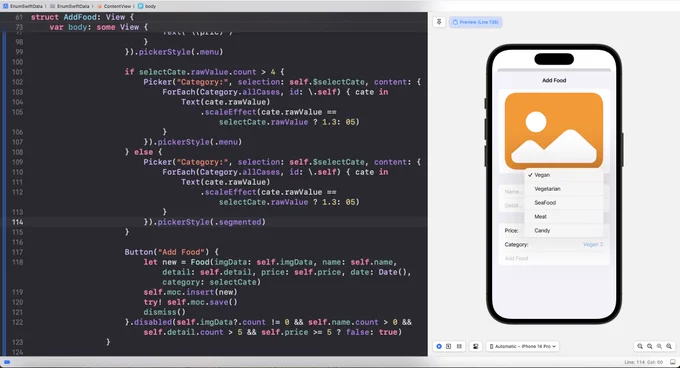Click line number 117 in gutter
680x368 pixels.
tap(17, 252)
